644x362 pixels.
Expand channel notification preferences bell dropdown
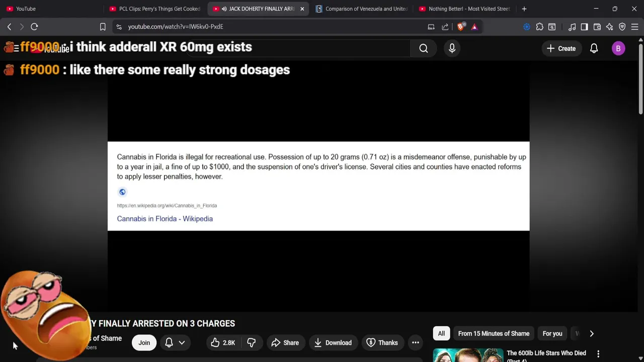tap(175, 343)
